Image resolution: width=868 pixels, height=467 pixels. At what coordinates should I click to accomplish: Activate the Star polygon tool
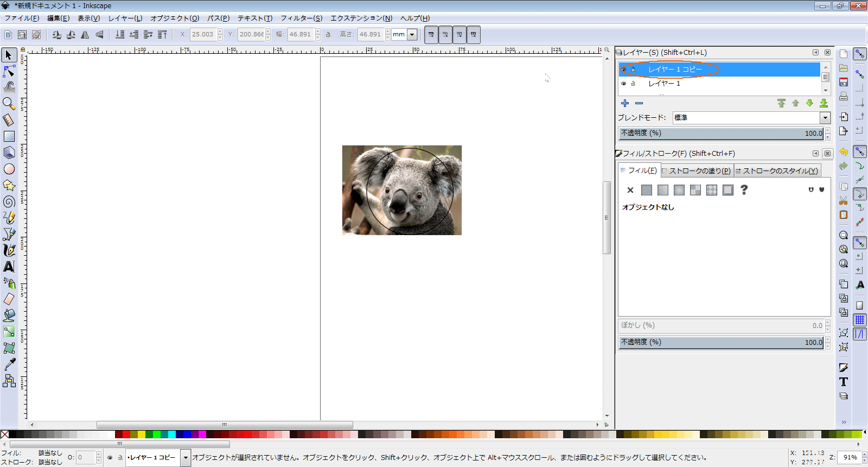coord(9,185)
